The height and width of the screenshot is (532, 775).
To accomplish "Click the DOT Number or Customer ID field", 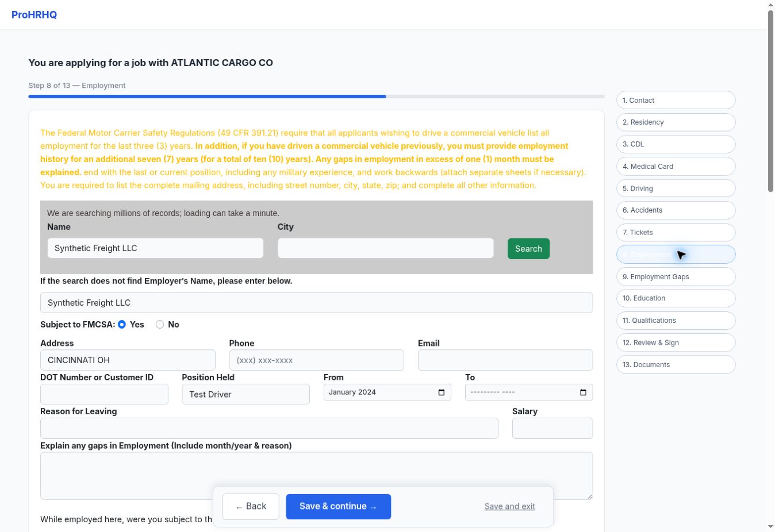I will tap(104, 394).
